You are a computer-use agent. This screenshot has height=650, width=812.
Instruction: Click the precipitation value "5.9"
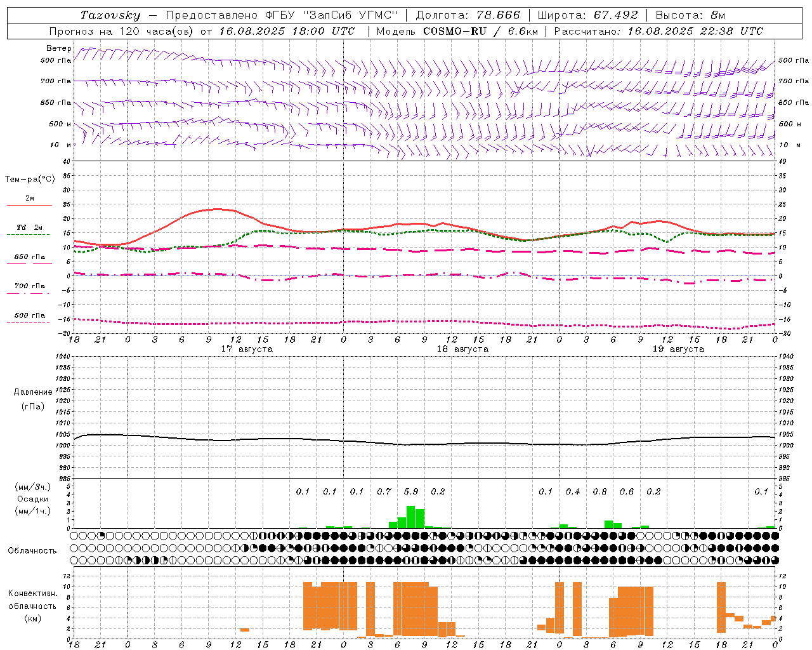point(411,492)
